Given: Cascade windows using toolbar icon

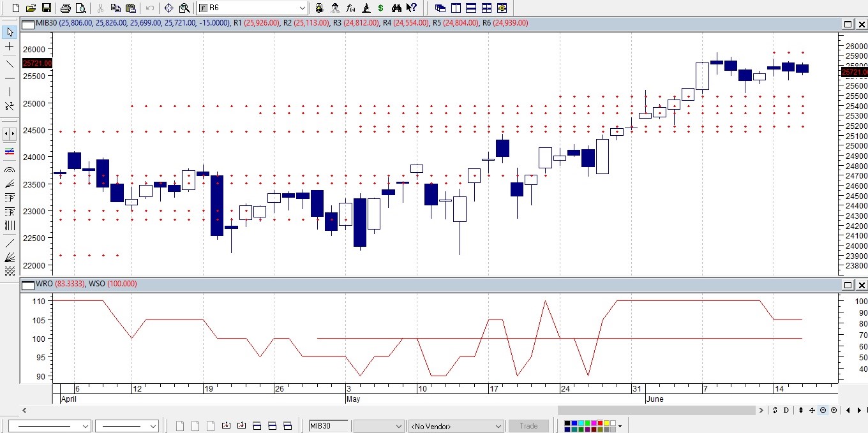Looking at the screenshot, I should [x=440, y=8].
